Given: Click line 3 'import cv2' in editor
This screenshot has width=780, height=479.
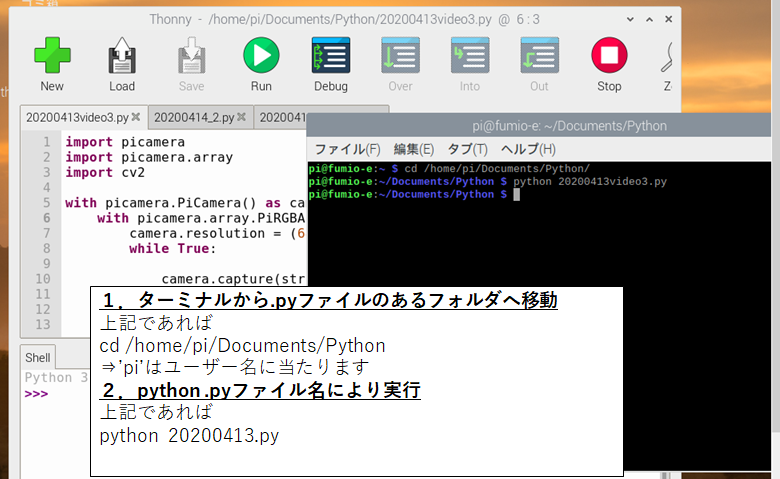Looking at the screenshot, I should [105, 173].
